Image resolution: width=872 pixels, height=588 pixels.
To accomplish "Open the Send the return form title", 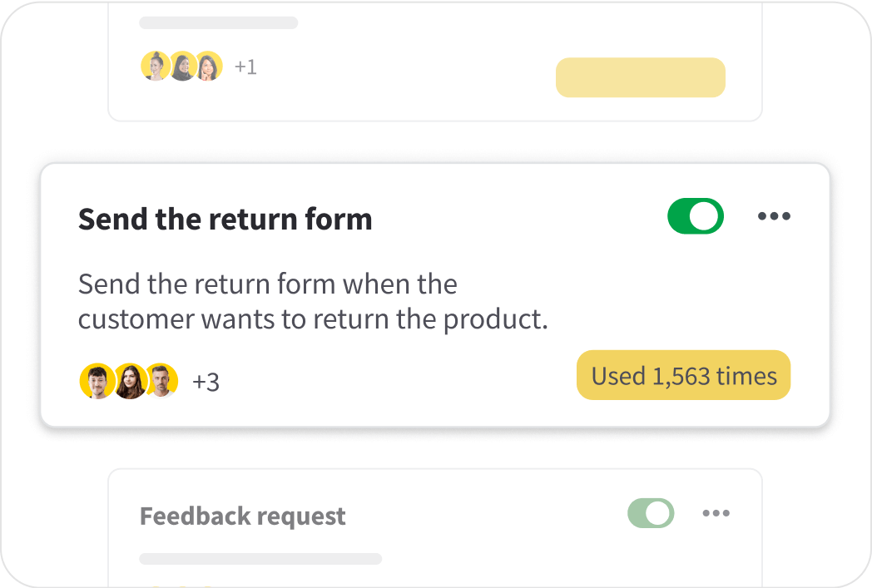I will (225, 220).
